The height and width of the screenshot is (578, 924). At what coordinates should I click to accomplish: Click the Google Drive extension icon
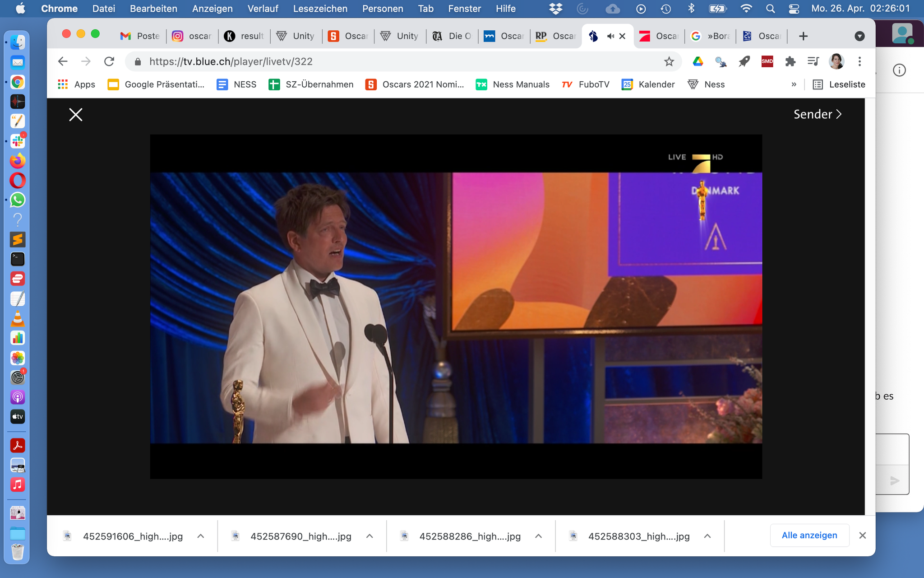pyautogui.click(x=698, y=61)
